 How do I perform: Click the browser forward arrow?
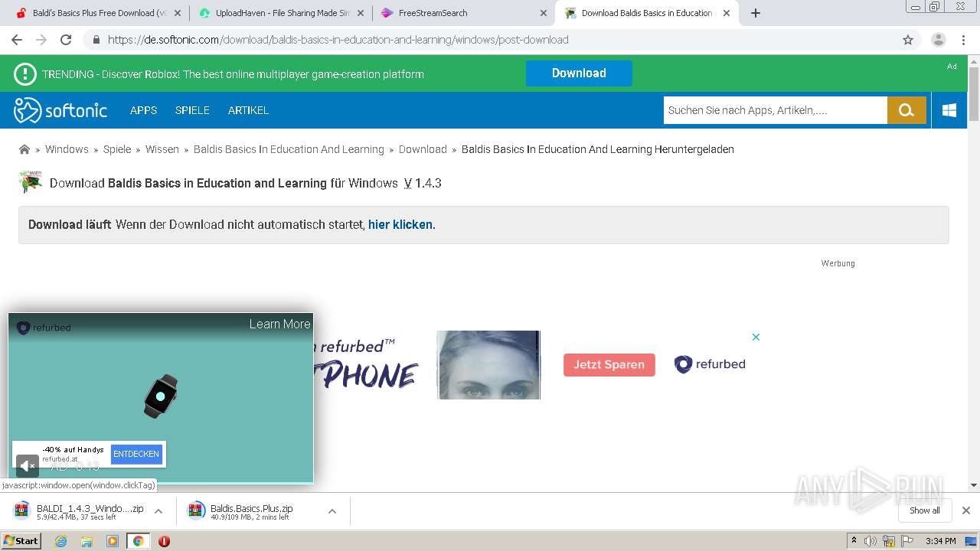(x=41, y=40)
